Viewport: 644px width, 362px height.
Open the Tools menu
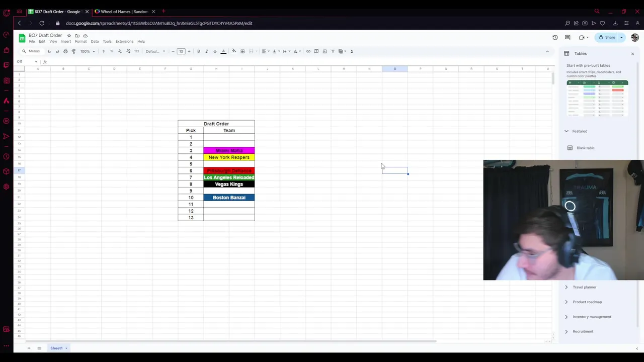point(107,41)
